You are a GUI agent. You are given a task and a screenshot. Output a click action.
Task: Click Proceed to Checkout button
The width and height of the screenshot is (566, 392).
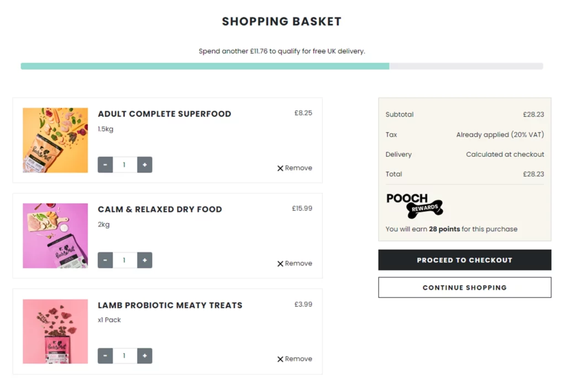[x=464, y=260]
